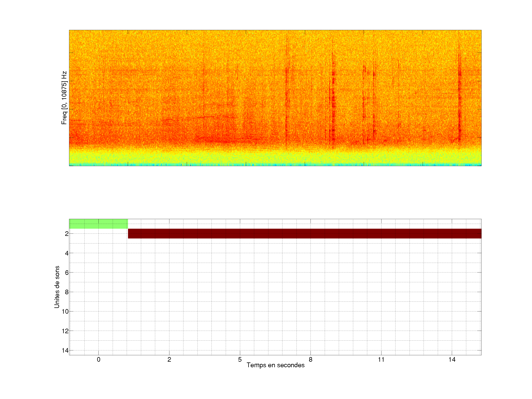Click the 'Temps en secondes' x-axis label
Viewport: 532px width, 399px height.
[x=275, y=365]
